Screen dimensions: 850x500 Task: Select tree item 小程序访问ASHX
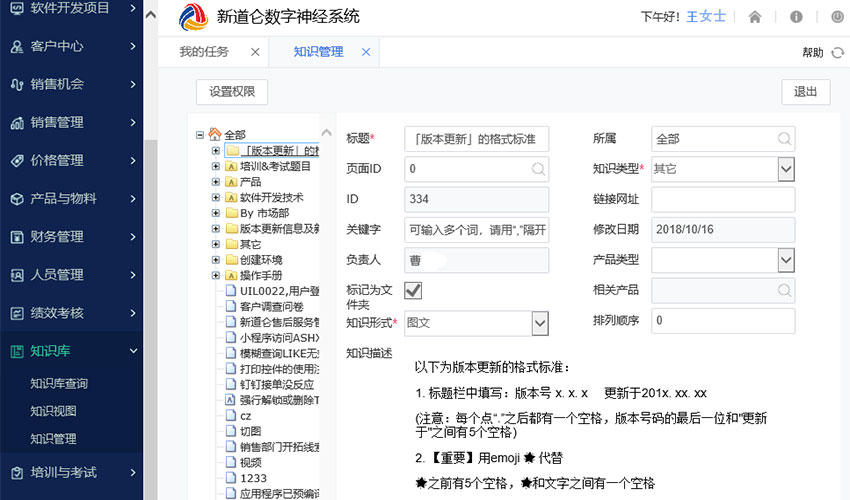click(279, 338)
